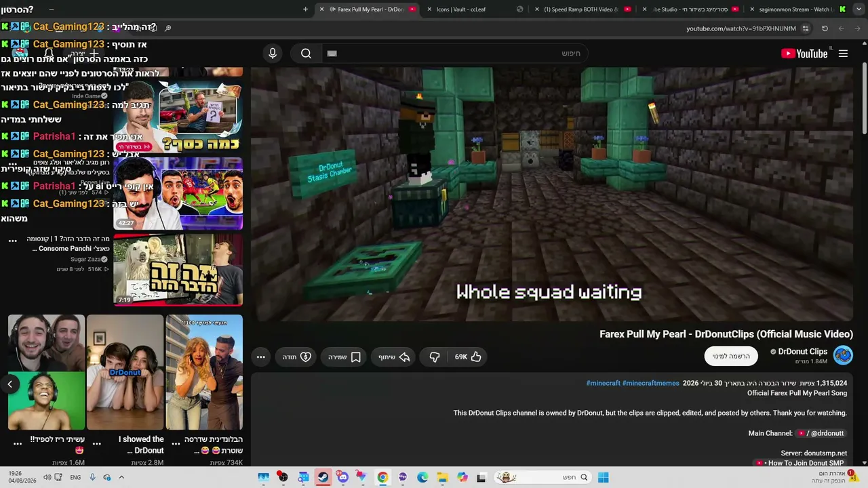This screenshot has width=868, height=488.
Task: Open the taskbar volume control
Action: point(47,477)
